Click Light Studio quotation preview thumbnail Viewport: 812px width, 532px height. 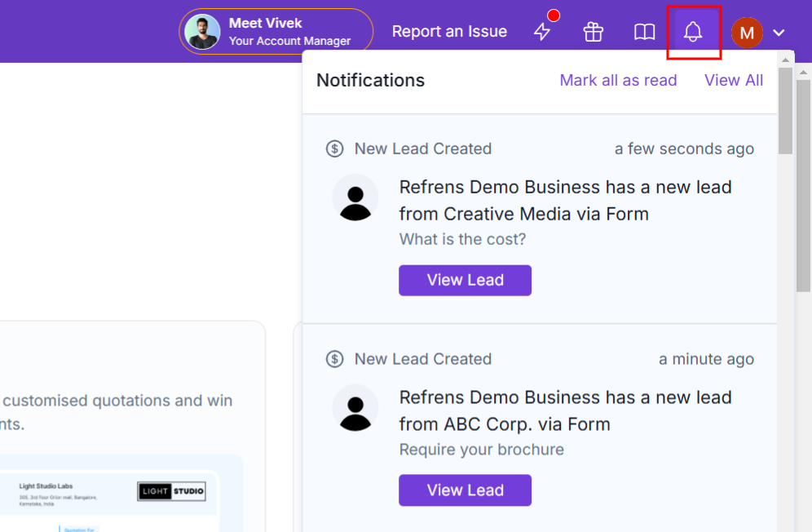pos(110,501)
